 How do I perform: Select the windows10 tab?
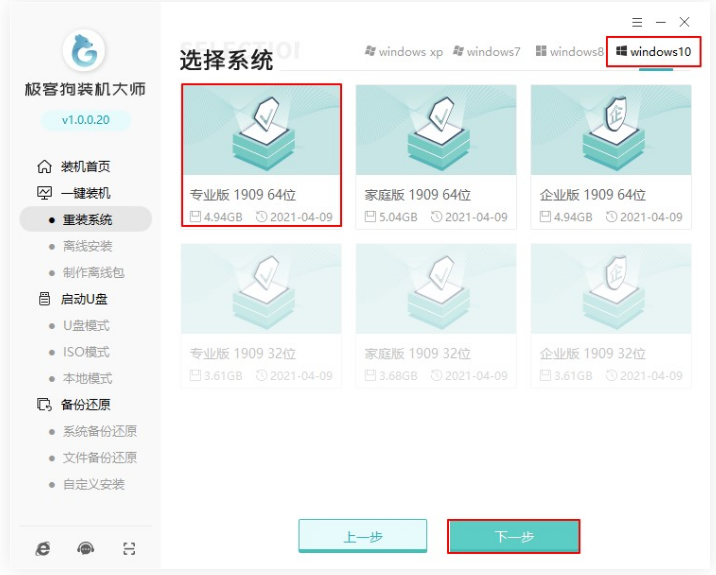(653, 52)
